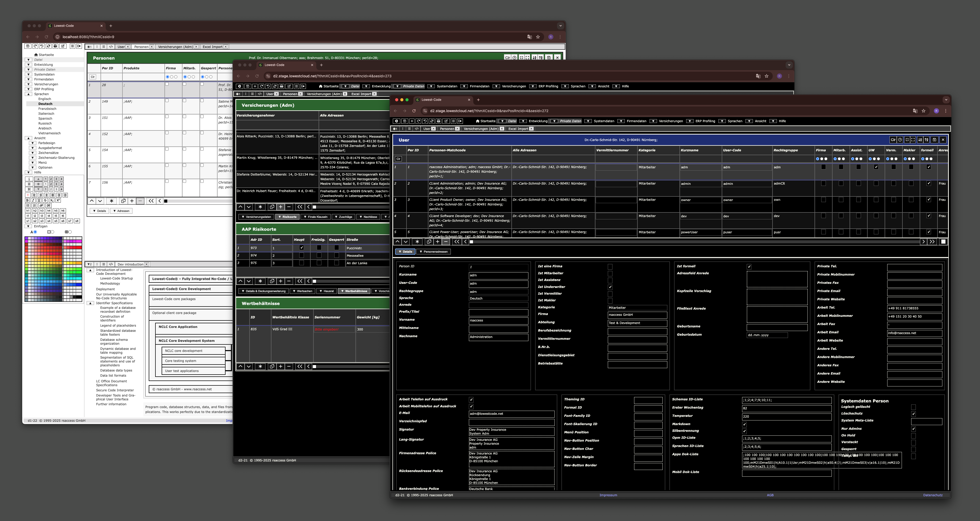Select Französisch language in localhost sidebar

tap(47, 109)
